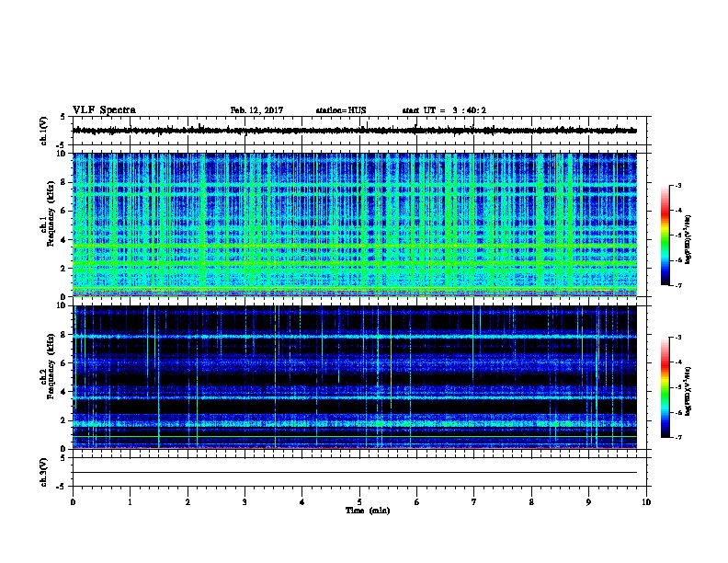Viewport: 728px width, 563px height.
Task: Click the upper color scale bar for ch.1
Action: 665,236
